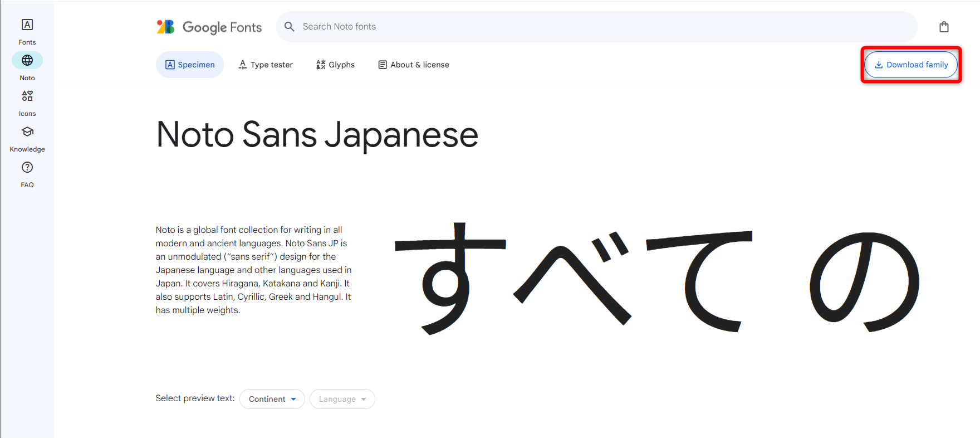Image resolution: width=980 pixels, height=438 pixels.
Task: Open the Icons section in sidebar
Action: pos(27,103)
